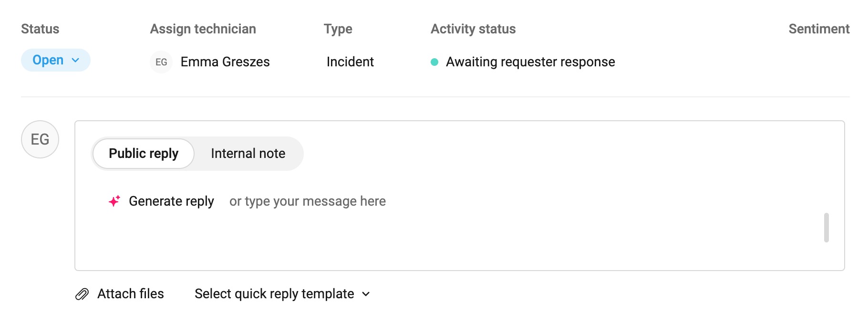Screen dimensions: 868x314
Task: Click the reply box vertical scrollbar
Action: [827, 228]
